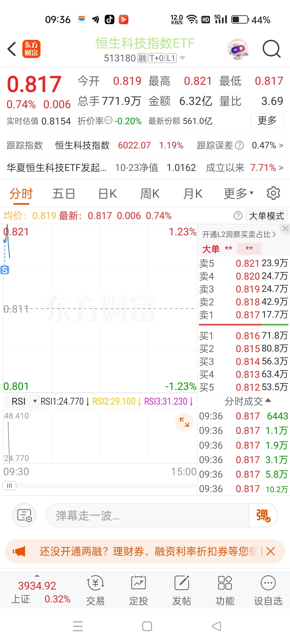This screenshot has width=290, height=644.
Task: Open the 成立以来 7.71% details arrow
Action: [x=281, y=168]
